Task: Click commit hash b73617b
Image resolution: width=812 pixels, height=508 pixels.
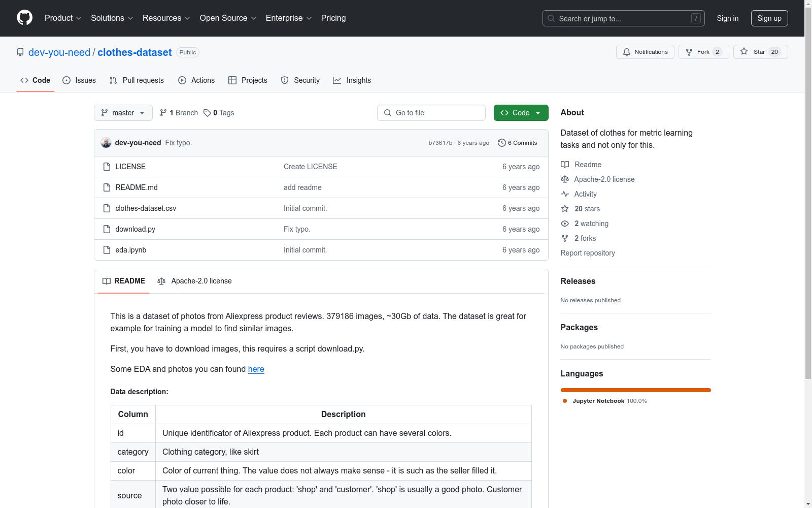Action: (x=441, y=143)
